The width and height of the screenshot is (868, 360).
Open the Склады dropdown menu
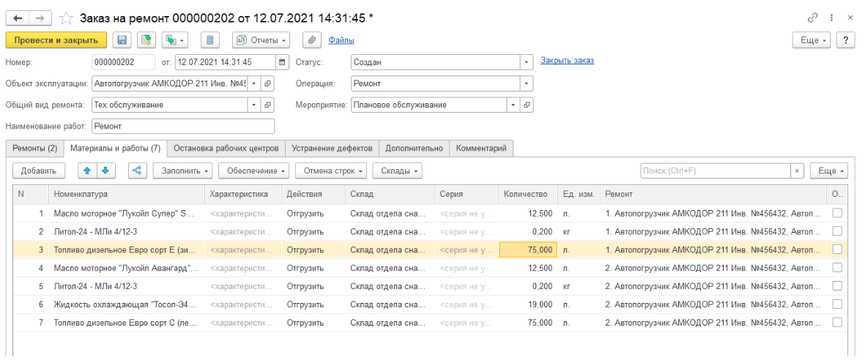click(398, 171)
